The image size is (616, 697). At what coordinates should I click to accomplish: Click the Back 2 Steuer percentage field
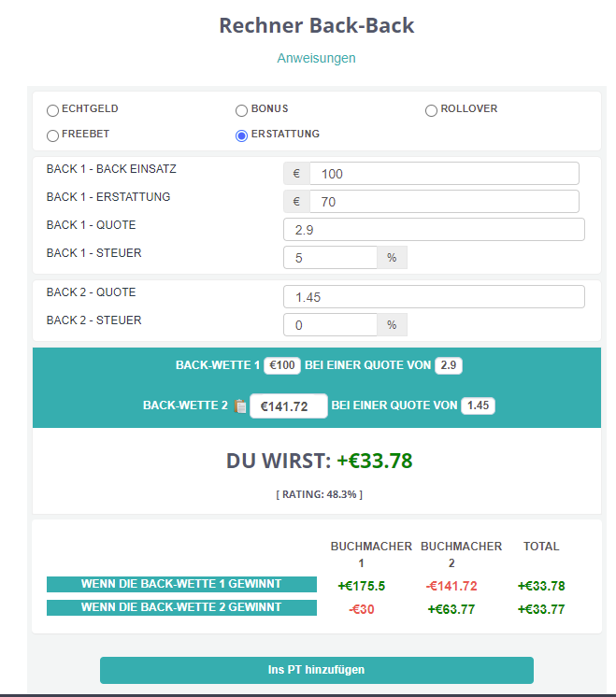(331, 324)
